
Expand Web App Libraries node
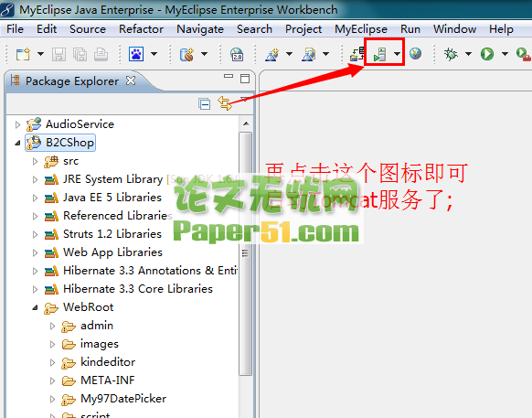tap(35, 253)
